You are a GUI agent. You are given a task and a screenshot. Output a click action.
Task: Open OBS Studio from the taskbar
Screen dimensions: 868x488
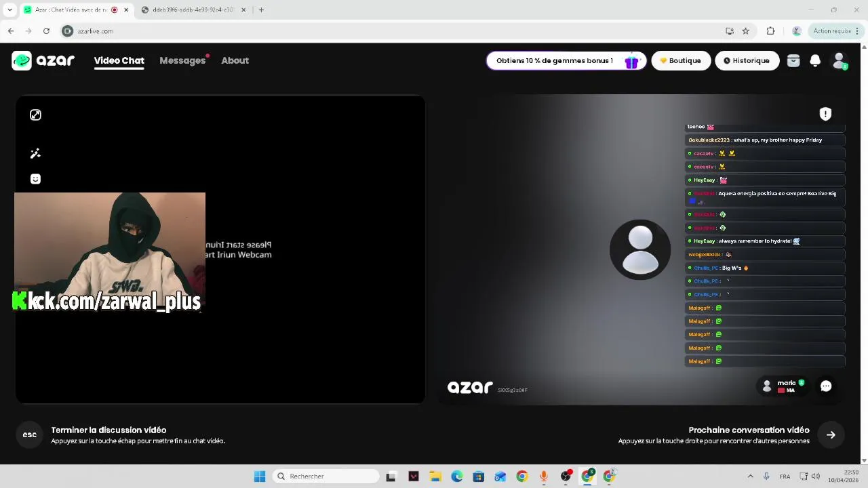click(566, 476)
